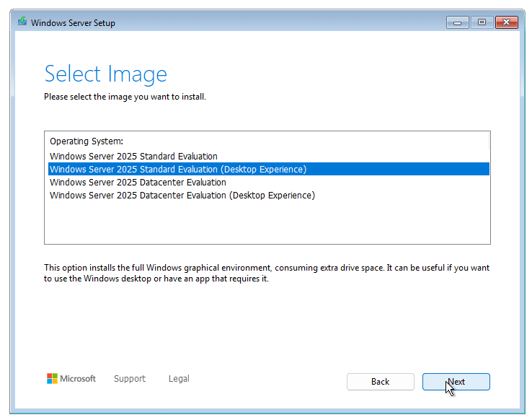Open the Legal link
The width and height of the screenshot is (532, 420).
[x=179, y=379]
